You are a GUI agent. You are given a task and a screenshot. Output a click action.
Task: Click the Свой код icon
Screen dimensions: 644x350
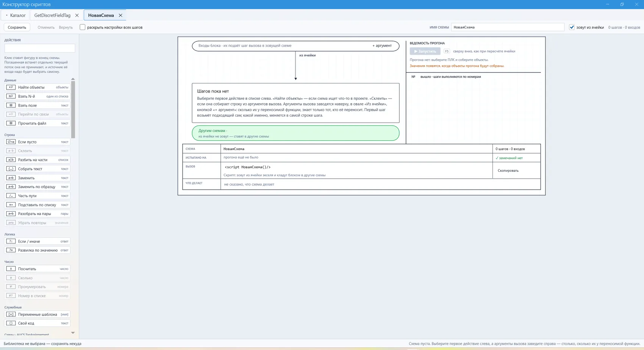point(11,323)
